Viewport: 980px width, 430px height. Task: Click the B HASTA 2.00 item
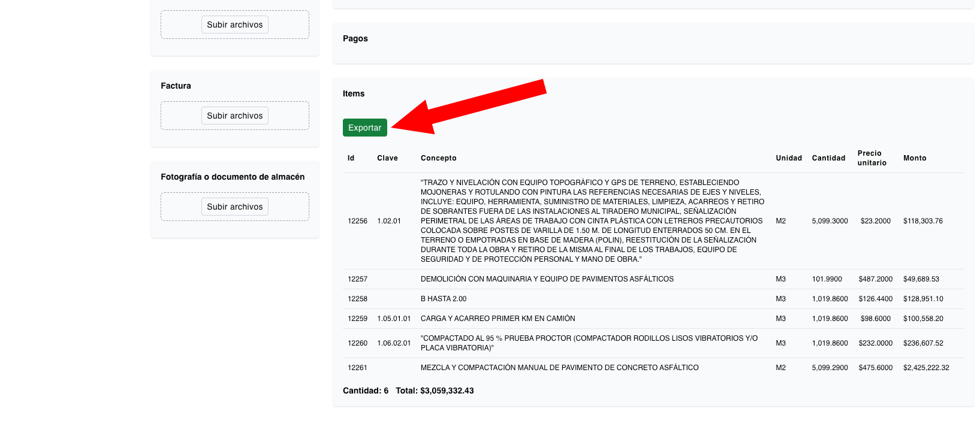coord(444,299)
